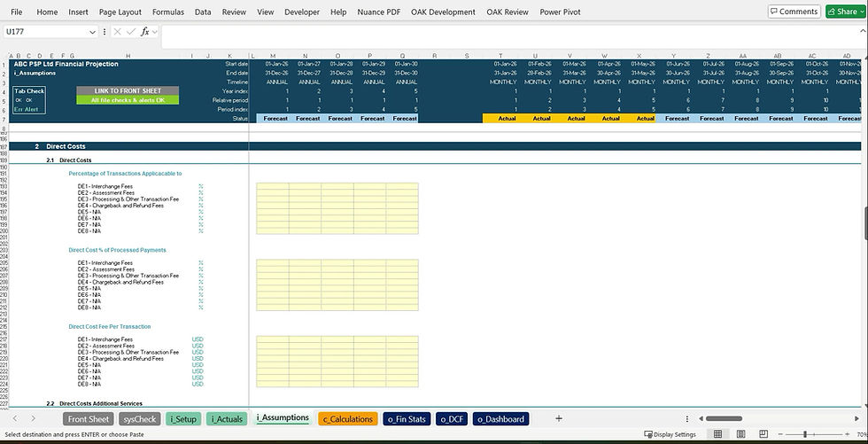
Task: Open the Name Box dropdown arrow
Action: tap(92, 32)
